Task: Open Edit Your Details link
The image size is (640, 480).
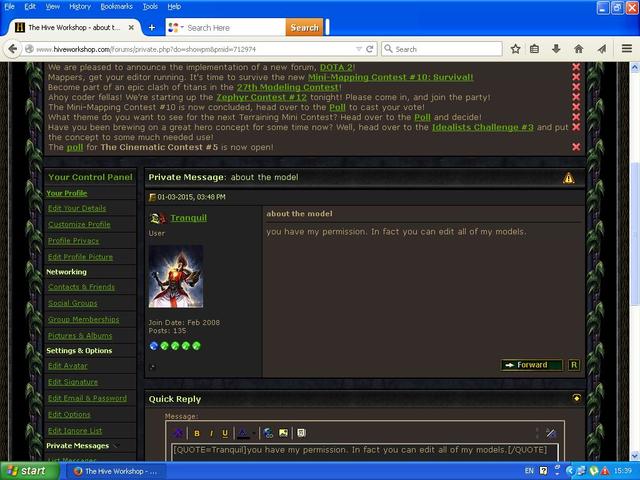Action: (77, 208)
